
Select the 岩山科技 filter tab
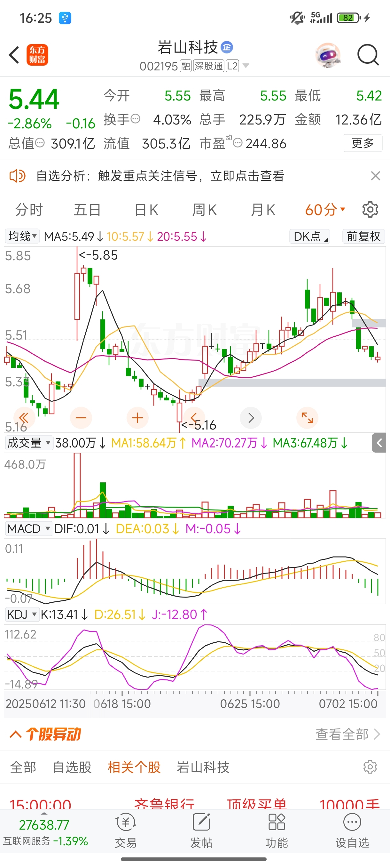[x=203, y=767]
